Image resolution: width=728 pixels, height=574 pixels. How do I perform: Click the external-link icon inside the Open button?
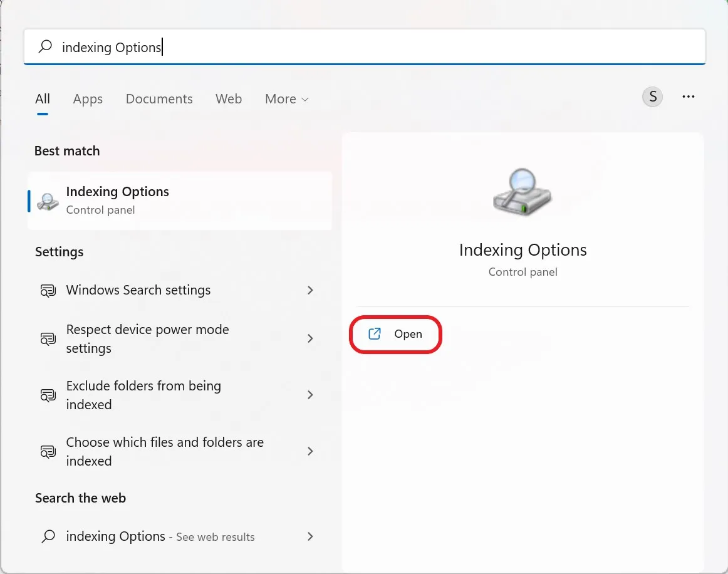pyautogui.click(x=375, y=334)
